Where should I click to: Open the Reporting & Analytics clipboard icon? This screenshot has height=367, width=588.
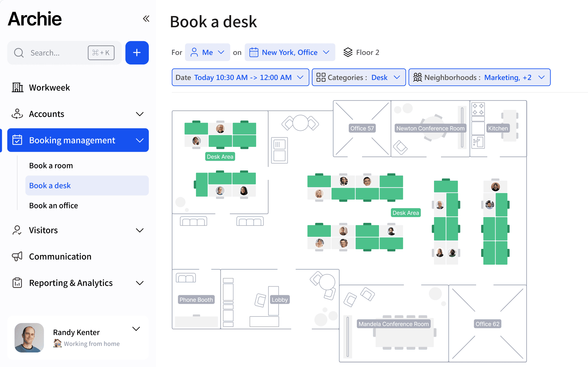coord(17,283)
